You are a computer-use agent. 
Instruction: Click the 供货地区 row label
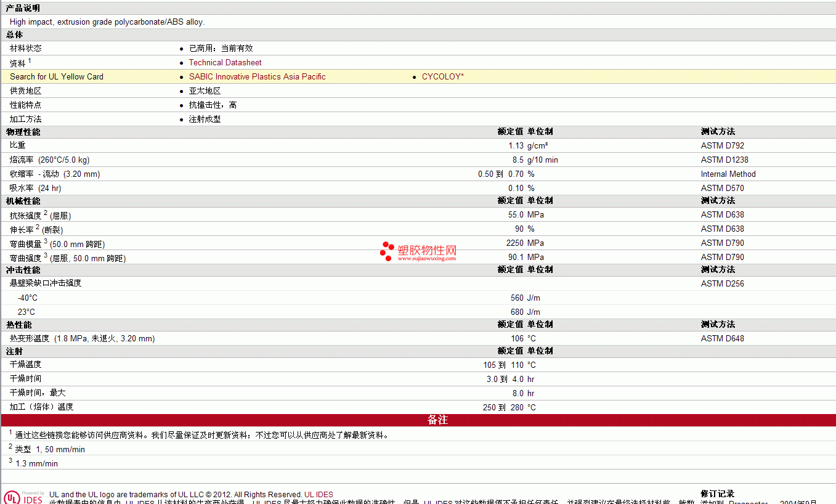coord(26,91)
